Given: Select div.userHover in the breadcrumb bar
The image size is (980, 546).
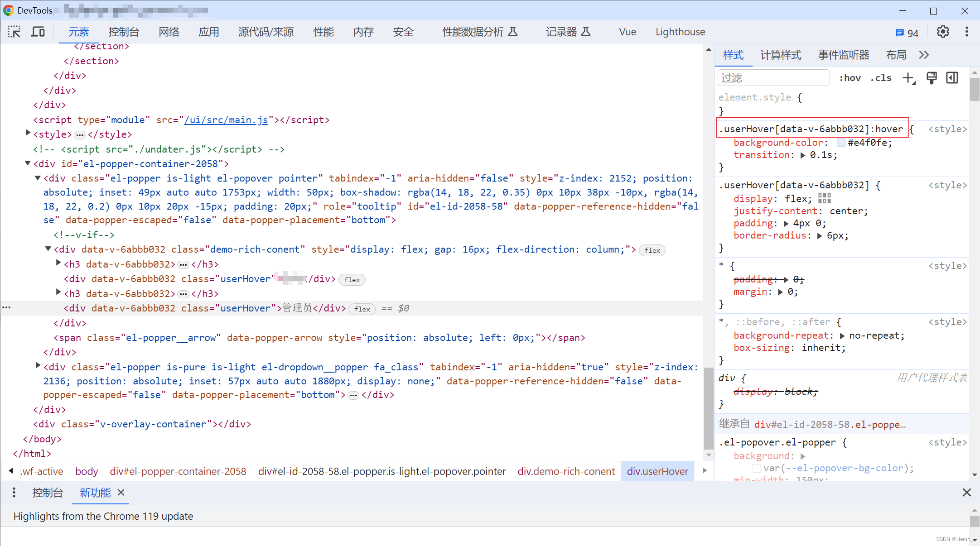Looking at the screenshot, I should 657,471.
